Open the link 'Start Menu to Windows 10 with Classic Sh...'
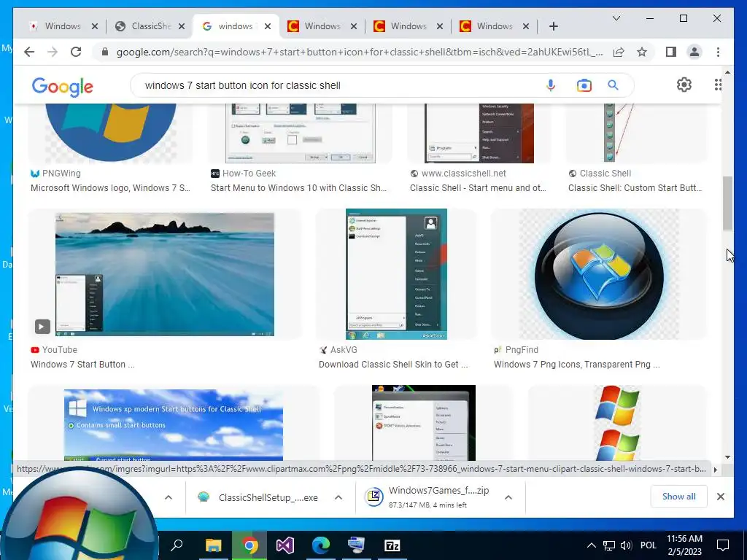Image resolution: width=747 pixels, height=560 pixels. tap(298, 188)
